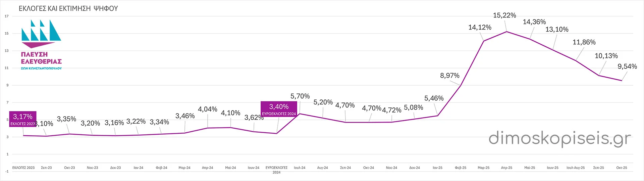Click the Plefsi Eleftherias sailboat logo
This screenshot has width=644, height=181.
point(41,34)
